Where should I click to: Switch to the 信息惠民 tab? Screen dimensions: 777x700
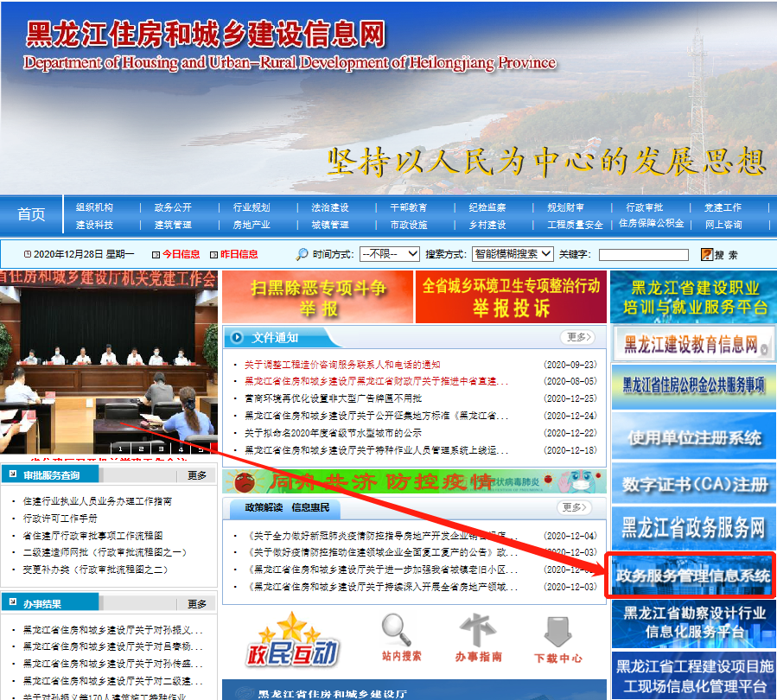[x=310, y=507]
